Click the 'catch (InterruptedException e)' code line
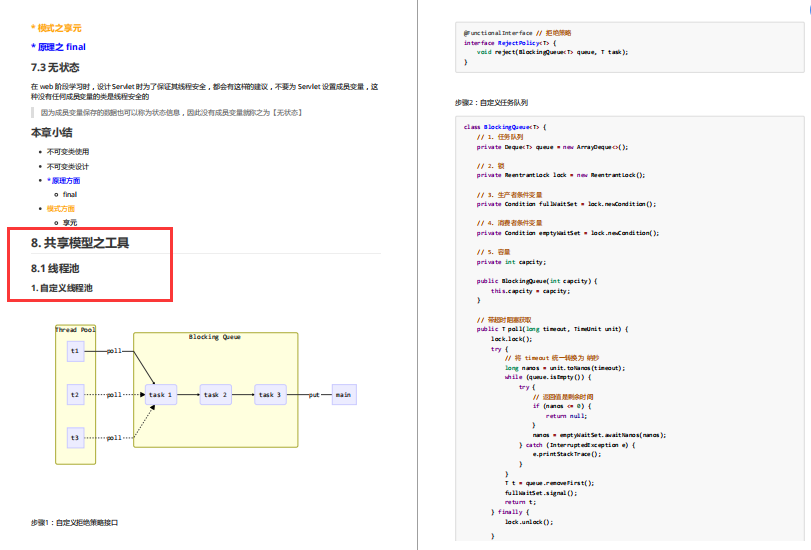The image size is (811, 550). 577,445
